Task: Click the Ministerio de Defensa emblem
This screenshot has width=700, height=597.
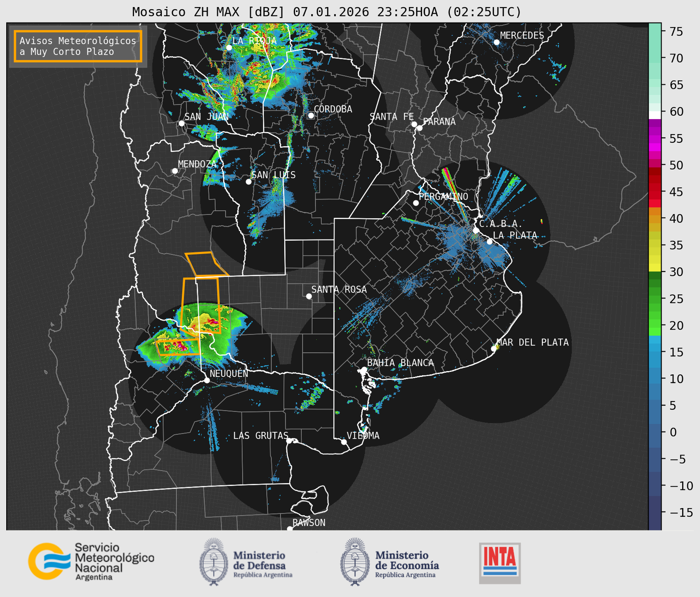Action: click(x=214, y=562)
